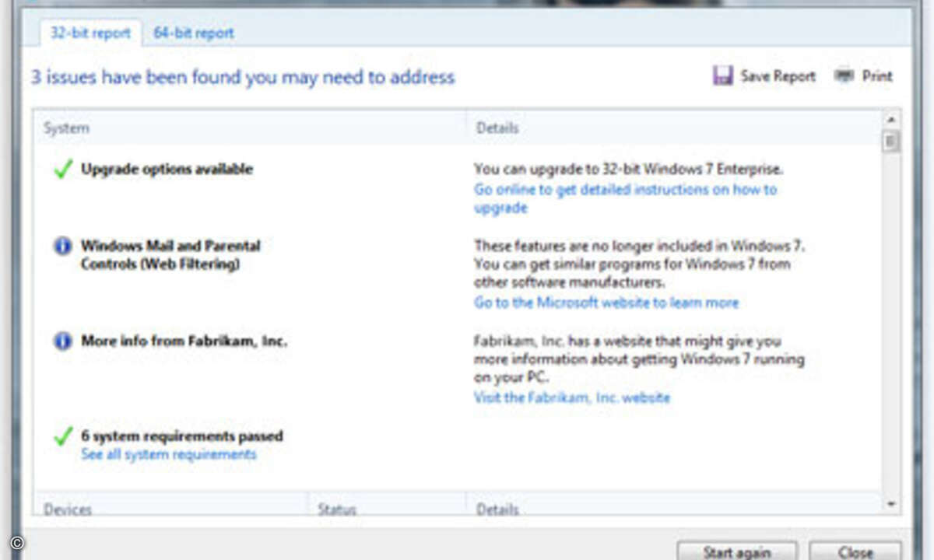Open link for detailed upgrade instructions online
The image size is (934, 560).
point(625,198)
